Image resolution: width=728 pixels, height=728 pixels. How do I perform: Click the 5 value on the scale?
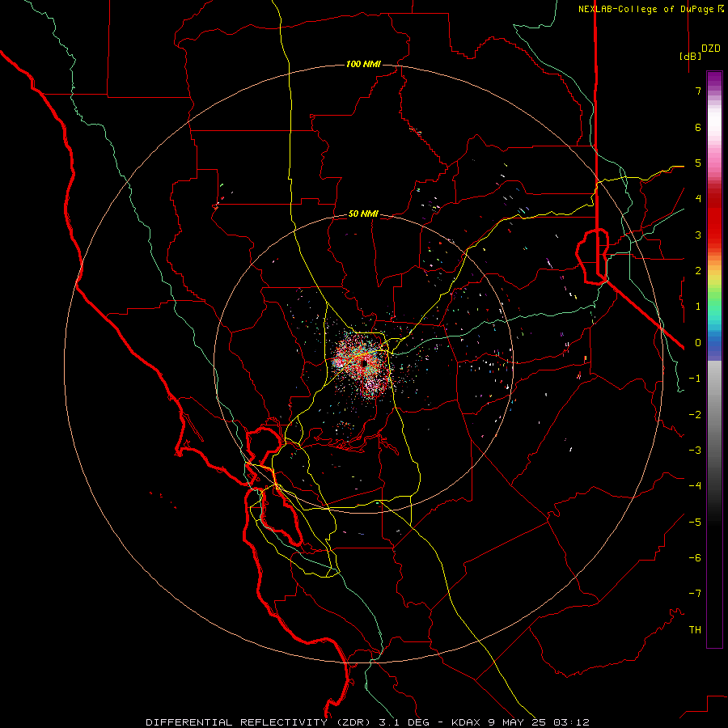click(x=698, y=163)
